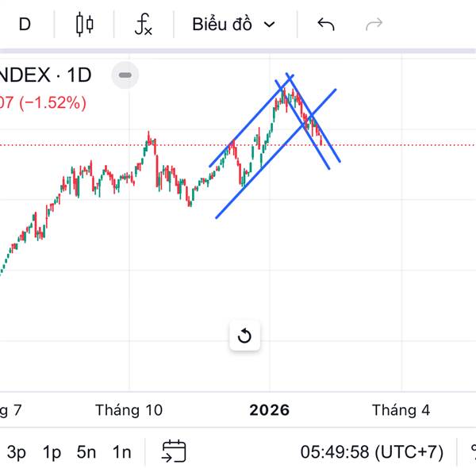Click the Tháng 10 time axis label
Screen dimensions: 476x476
(129, 410)
